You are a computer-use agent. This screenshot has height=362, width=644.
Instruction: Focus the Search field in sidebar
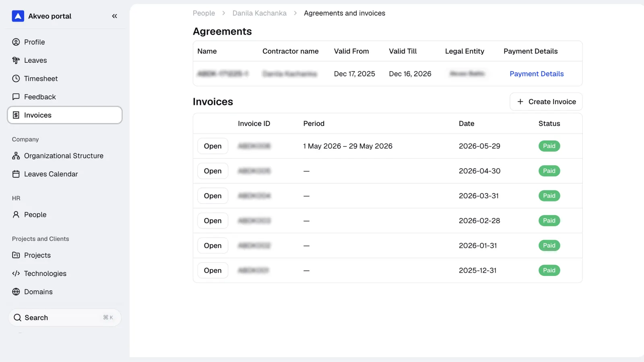pyautogui.click(x=65, y=318)
